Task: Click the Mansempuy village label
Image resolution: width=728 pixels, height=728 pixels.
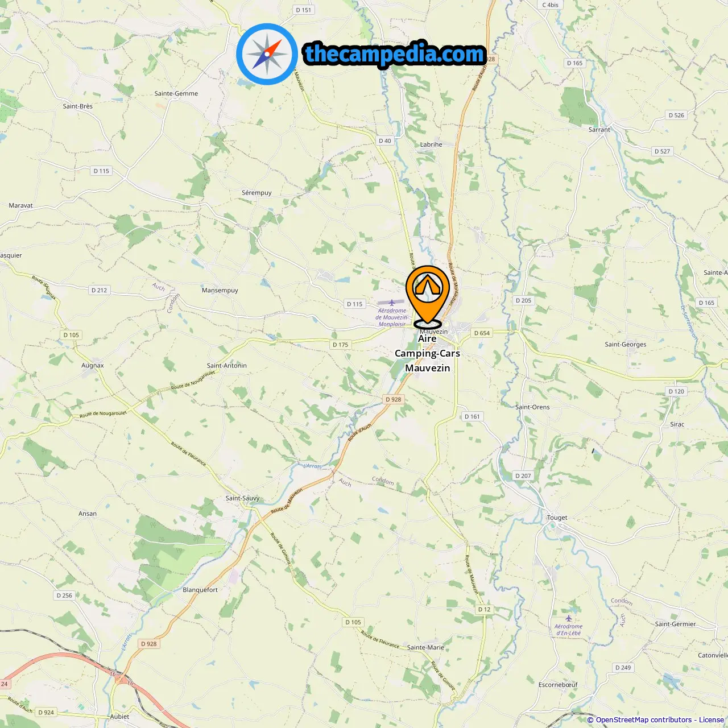Action: pyautogui.click(x=220, y=290)
